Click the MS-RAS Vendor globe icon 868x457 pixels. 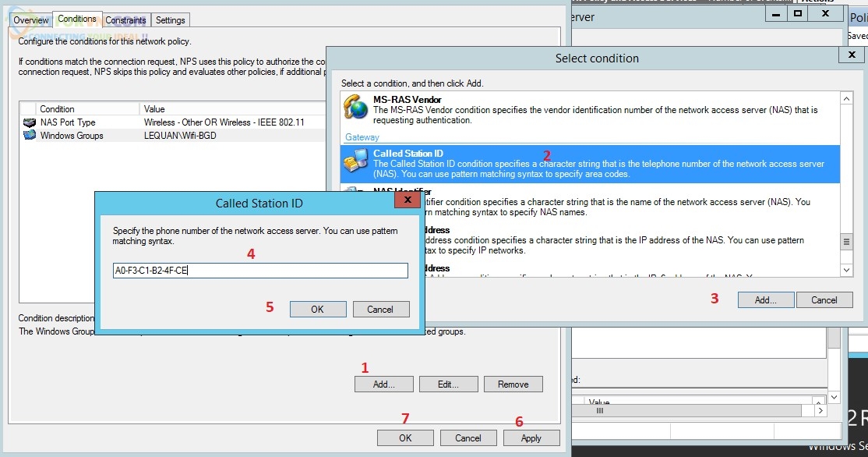[x=356, y=109]
